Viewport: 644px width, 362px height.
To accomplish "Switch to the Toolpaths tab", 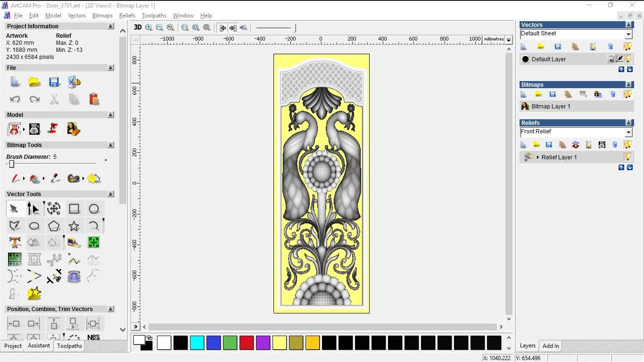I will 69,346.
